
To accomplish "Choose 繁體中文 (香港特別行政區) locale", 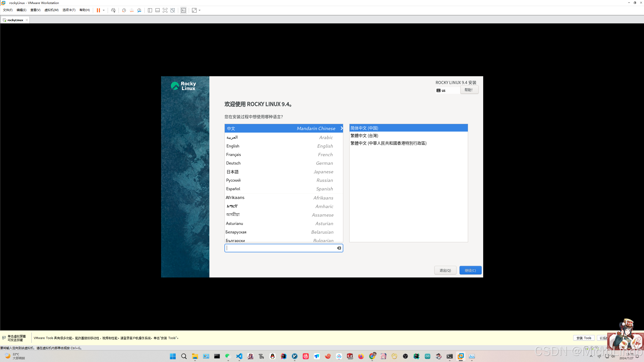I will point(408,143).
